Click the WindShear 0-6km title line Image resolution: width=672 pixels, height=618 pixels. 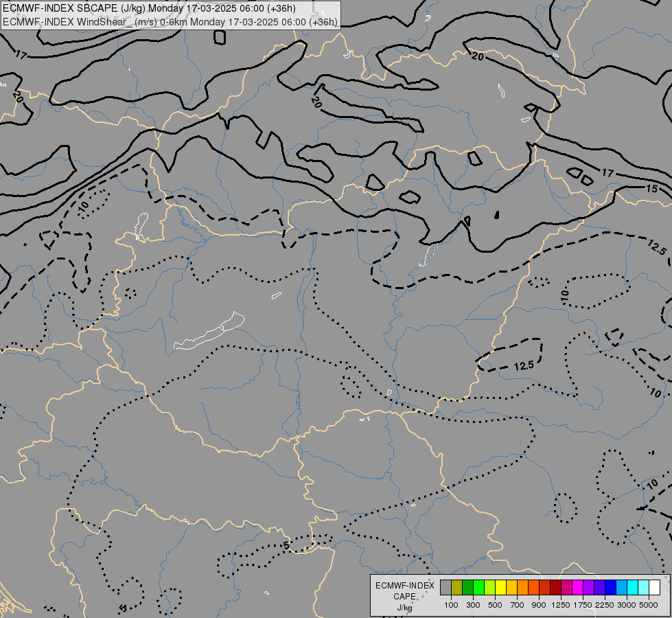(x=170, y=22)
